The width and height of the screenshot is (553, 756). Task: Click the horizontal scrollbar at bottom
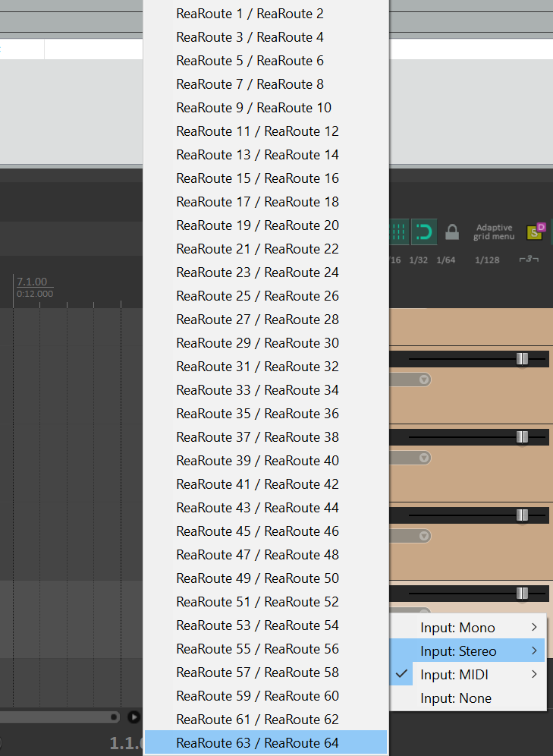point(59,717)
